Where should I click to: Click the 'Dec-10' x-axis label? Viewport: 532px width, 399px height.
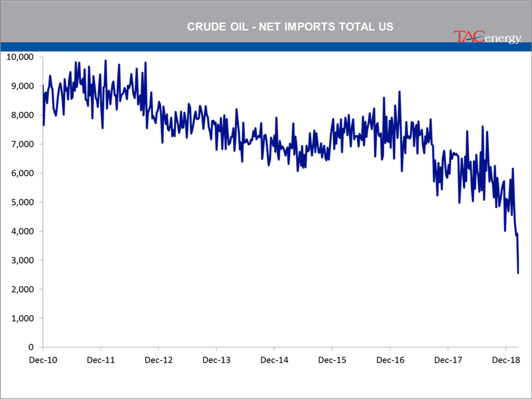(x=43, y=360)
